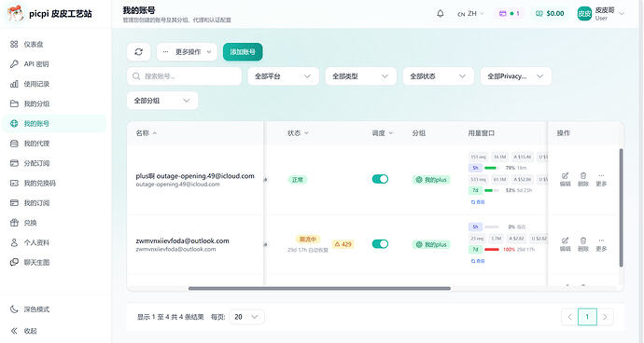Screen dimensions: 644x343
Task: Click the picpi hamster logo icon
Action: tap(16, 14)
